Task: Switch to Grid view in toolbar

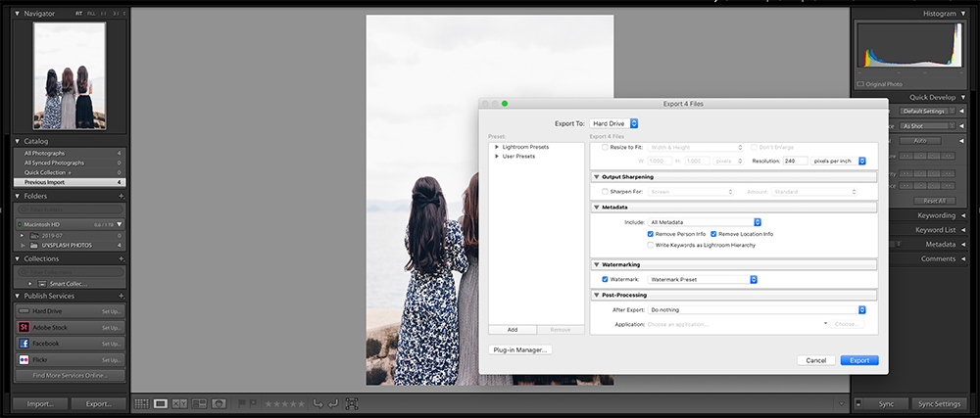Action: tap(142, 403)
